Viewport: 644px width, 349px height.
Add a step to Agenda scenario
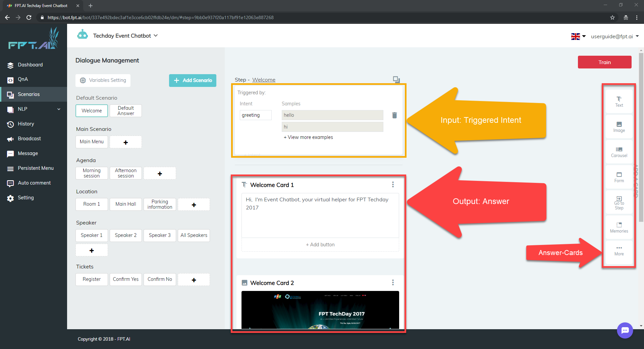(x=160, y=173)
